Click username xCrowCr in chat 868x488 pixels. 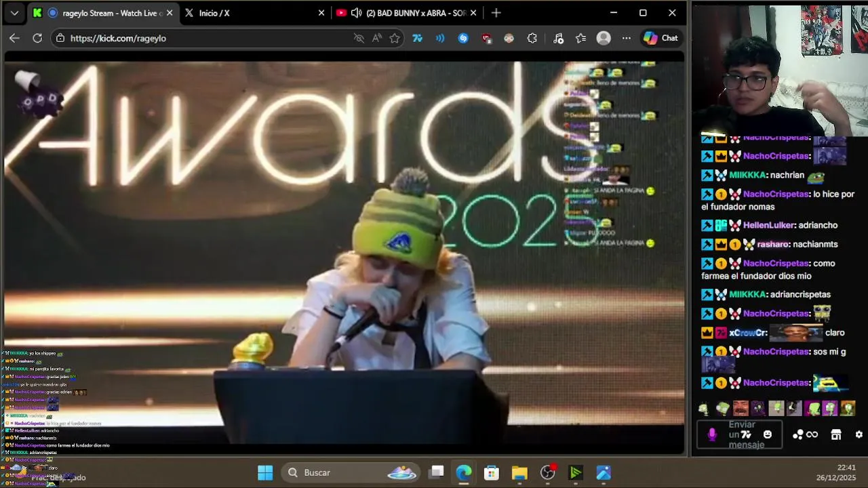[x=748, y=333]
